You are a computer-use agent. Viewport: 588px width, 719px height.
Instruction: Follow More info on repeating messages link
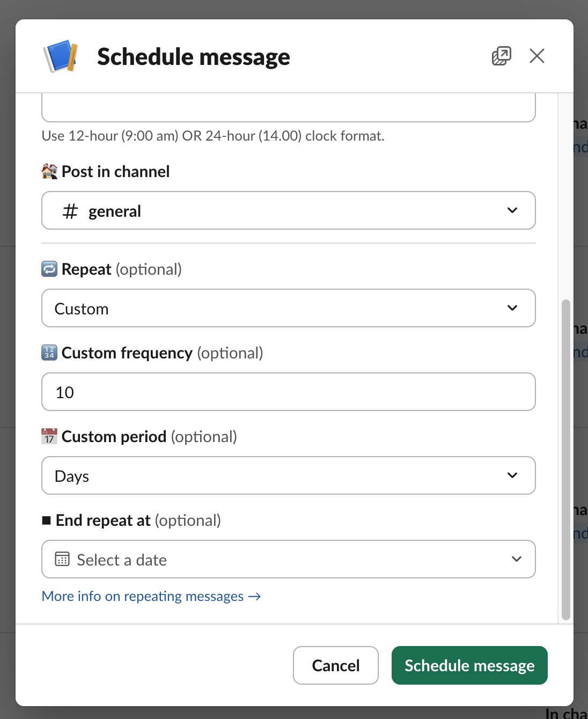151,596
